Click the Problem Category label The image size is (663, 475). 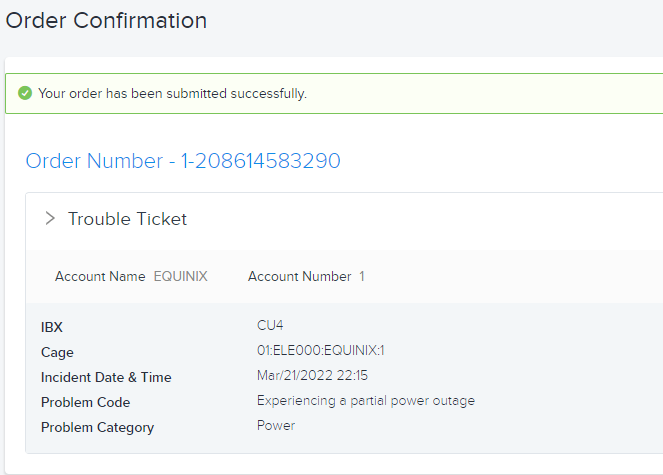[x=97, y=428]
